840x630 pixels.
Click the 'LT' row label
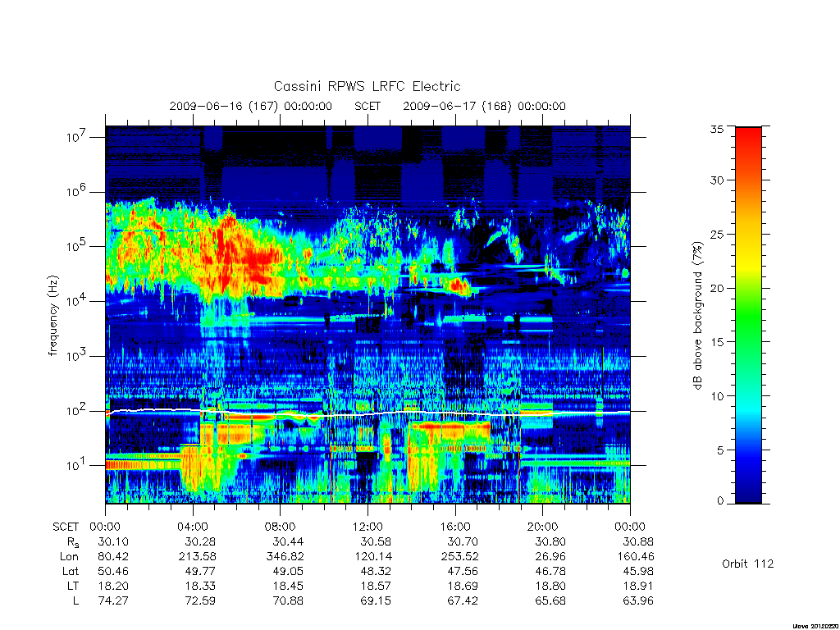[73, 586]
